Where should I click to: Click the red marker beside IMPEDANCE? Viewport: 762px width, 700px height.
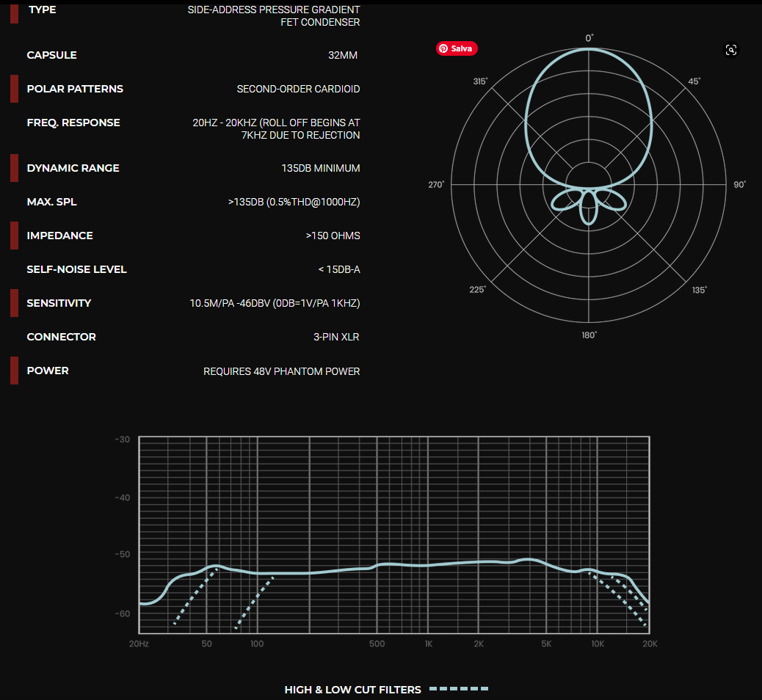coord(14,236)
